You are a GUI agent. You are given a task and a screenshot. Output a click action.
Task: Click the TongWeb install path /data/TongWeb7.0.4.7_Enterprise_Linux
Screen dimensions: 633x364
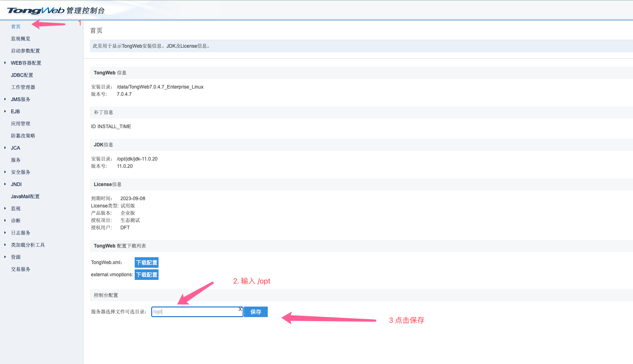click(160, 87)
